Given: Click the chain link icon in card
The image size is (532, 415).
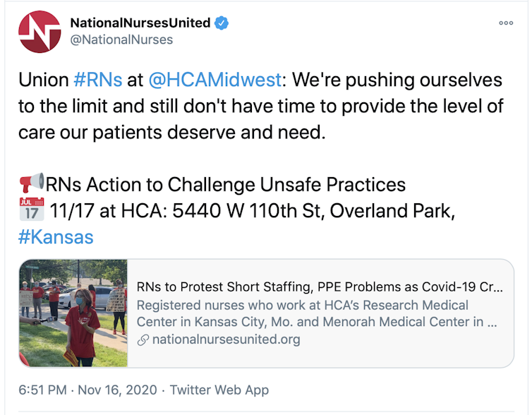Looking at the screenshot, I should (143, 339).
